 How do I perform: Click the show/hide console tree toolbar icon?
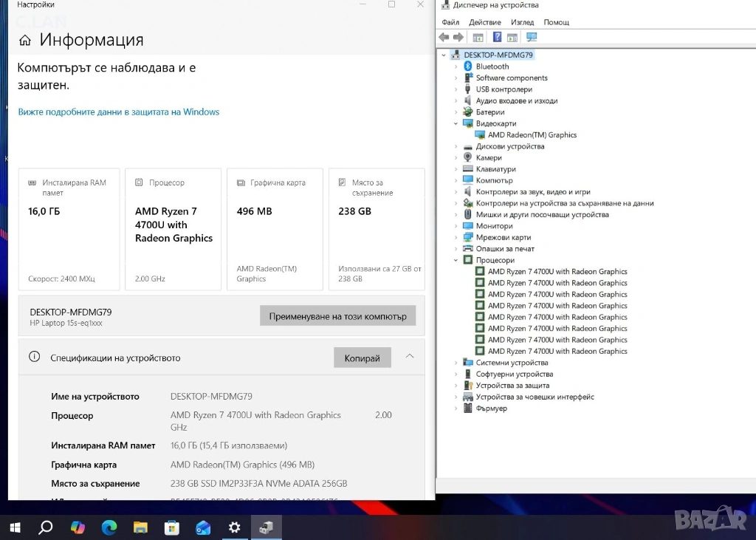click(478, 37)
